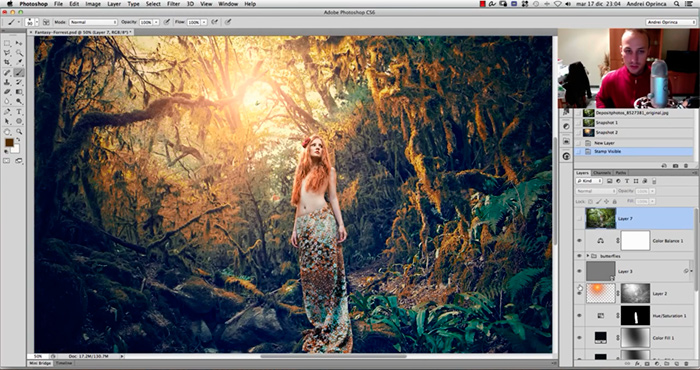This screenshot has height=370, width=700.
Task: Select the Crop tool
Action: tap(8, 62)
